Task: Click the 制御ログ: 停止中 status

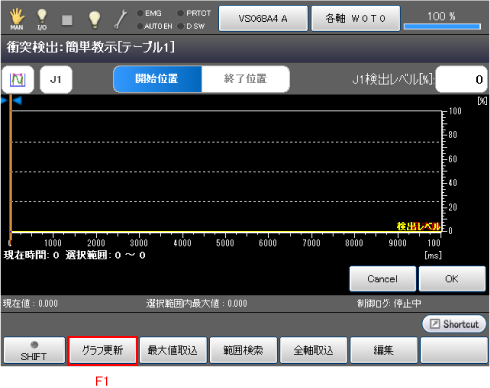Action: tap(389, 303)
